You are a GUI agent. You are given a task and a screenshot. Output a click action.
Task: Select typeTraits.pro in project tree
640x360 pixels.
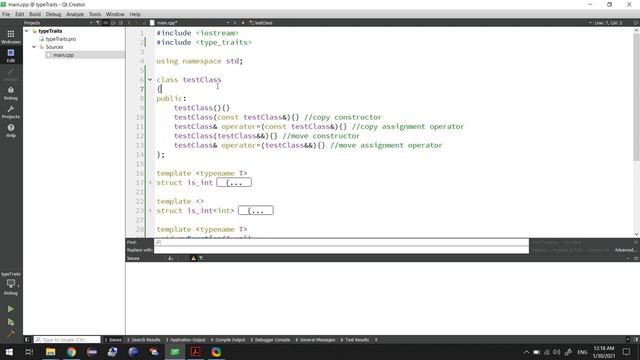60,39
